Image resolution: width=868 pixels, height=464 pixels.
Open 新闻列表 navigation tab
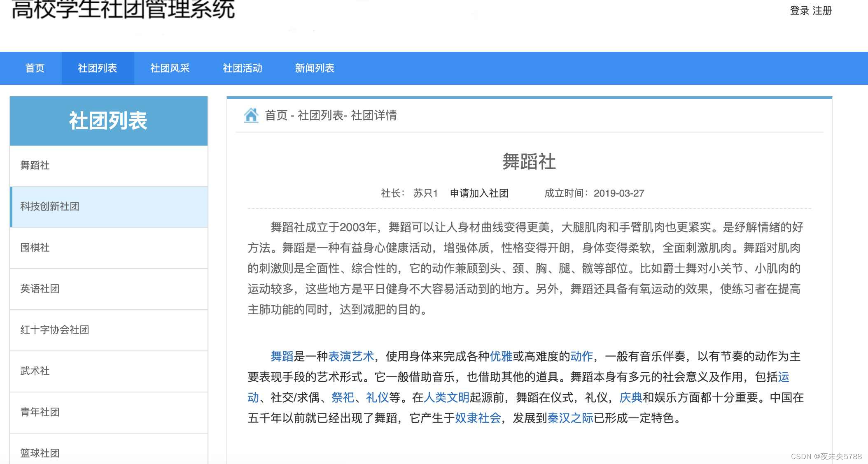[x=315, y=68]
